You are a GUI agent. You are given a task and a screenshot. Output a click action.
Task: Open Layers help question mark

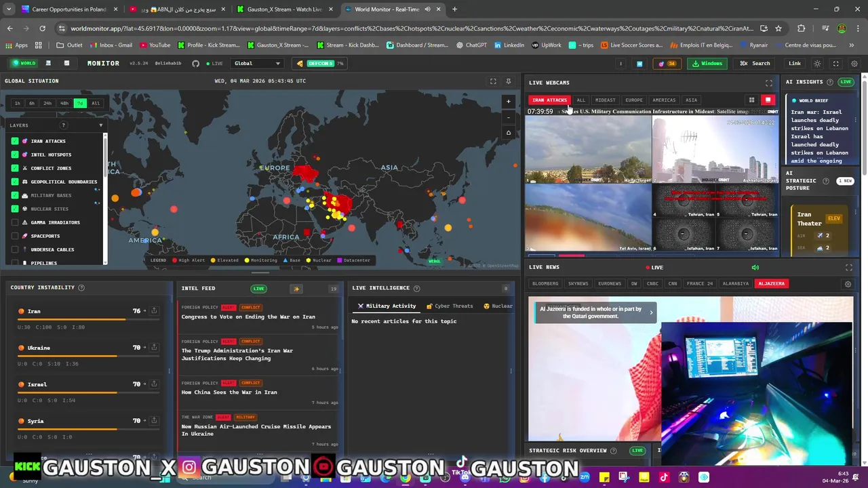(64, 125)
